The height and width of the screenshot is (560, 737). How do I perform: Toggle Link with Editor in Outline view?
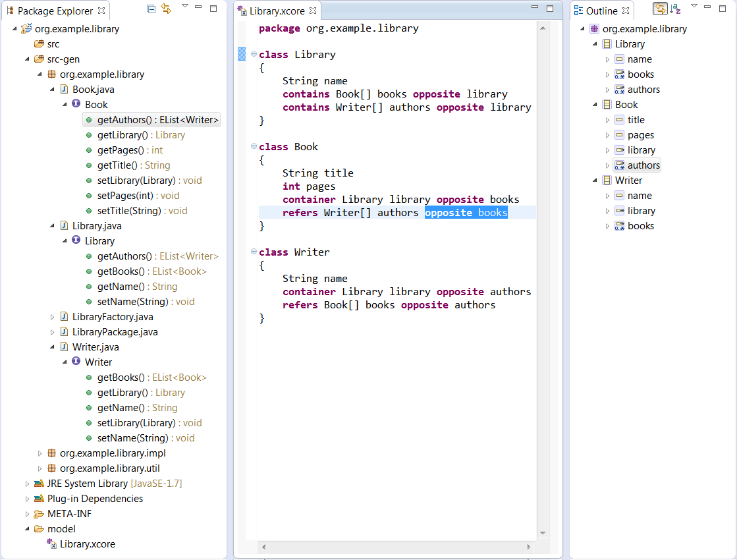pyautogui.click(x=660, y=9)
